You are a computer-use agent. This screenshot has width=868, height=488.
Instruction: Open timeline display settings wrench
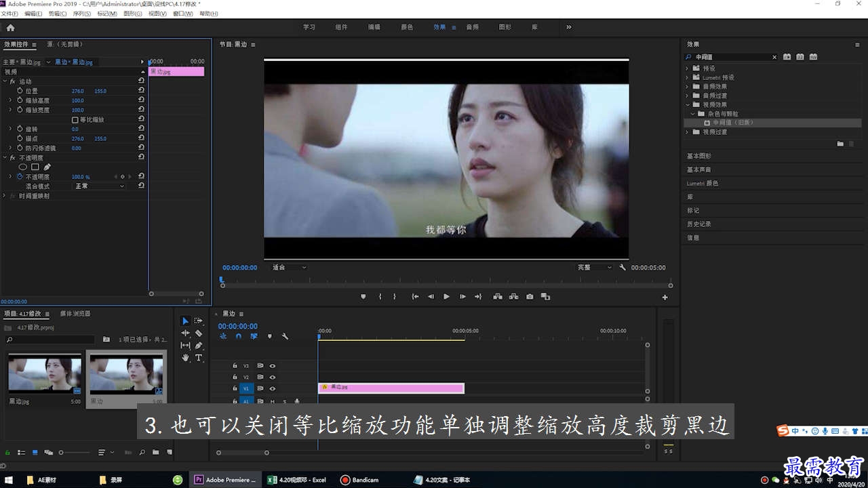click(285, 336)
